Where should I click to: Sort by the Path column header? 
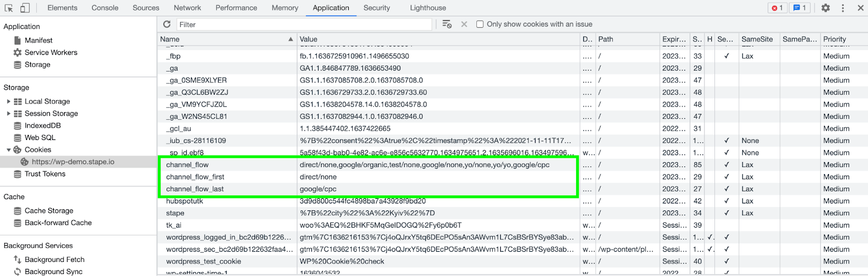[627, 39]
